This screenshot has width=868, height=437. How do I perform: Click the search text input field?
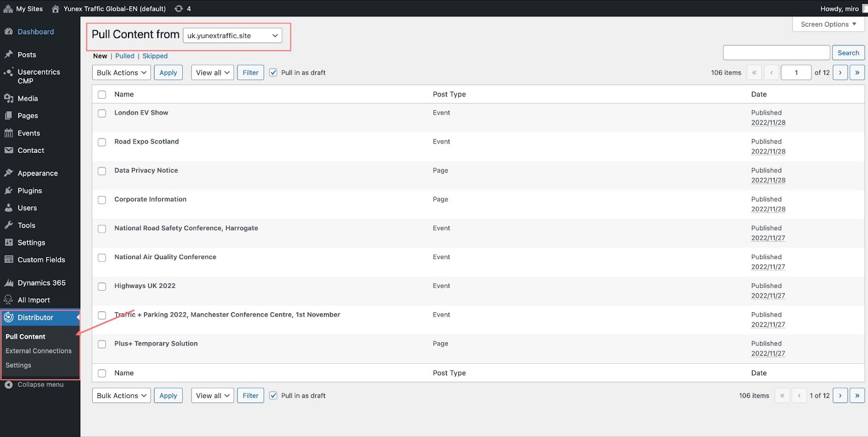pyautogui.click(x=776, y=53)
